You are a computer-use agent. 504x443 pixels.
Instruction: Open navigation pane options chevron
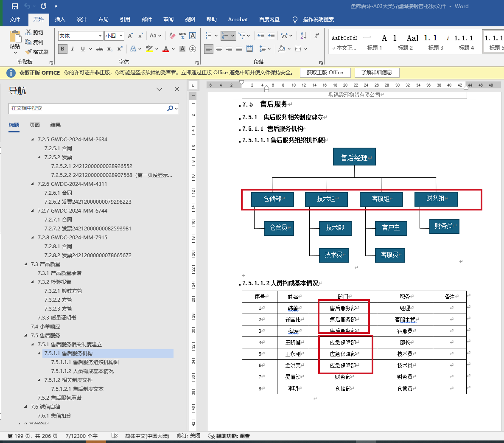160,90
